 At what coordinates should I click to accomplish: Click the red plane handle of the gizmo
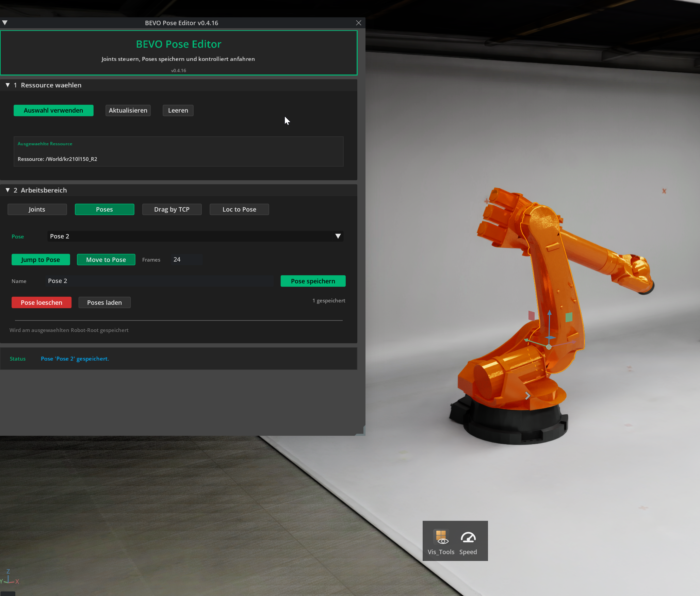(x=531, y=316)
